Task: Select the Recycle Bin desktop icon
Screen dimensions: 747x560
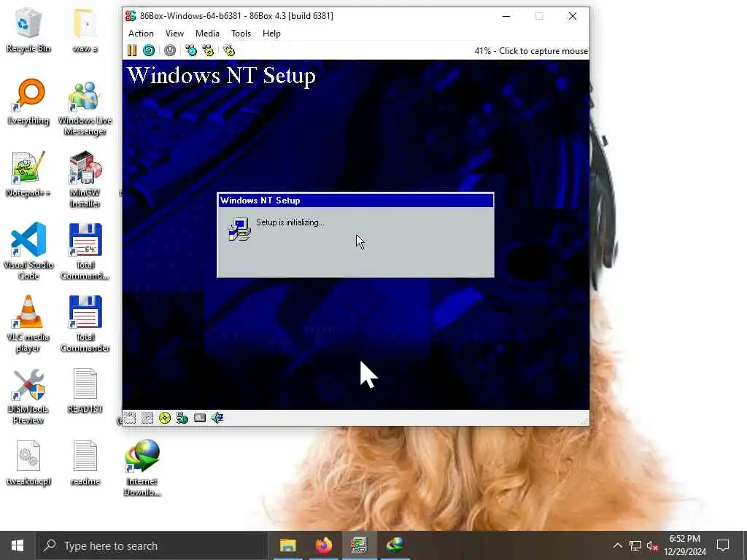Action: [x=28, y=29]
